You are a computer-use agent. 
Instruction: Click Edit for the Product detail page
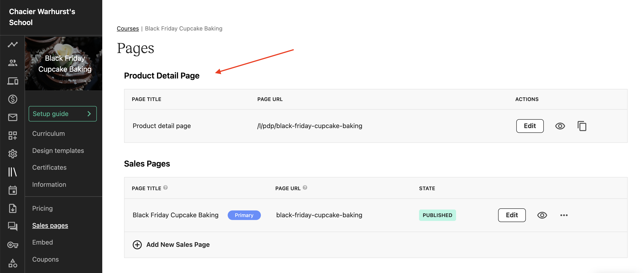point(530,126)
